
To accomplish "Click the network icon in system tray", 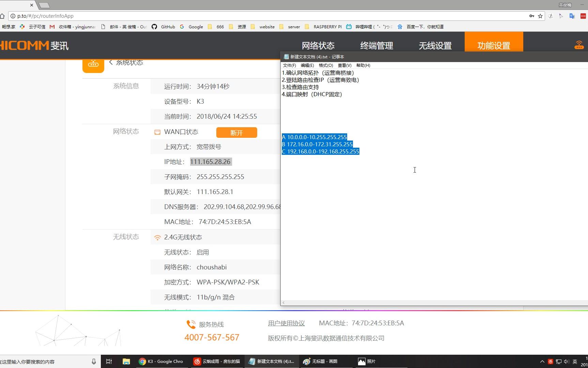I will (559, 362).
